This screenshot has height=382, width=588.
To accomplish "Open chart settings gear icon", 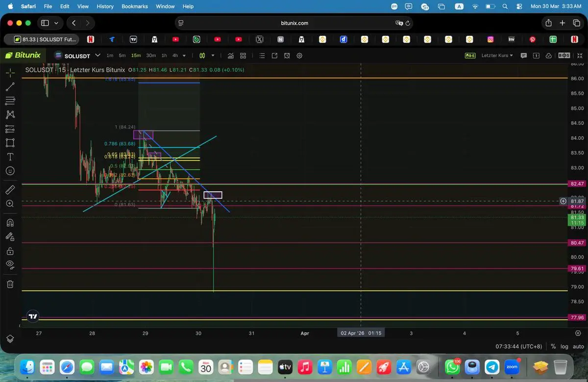I will click(x=299, y=55).
